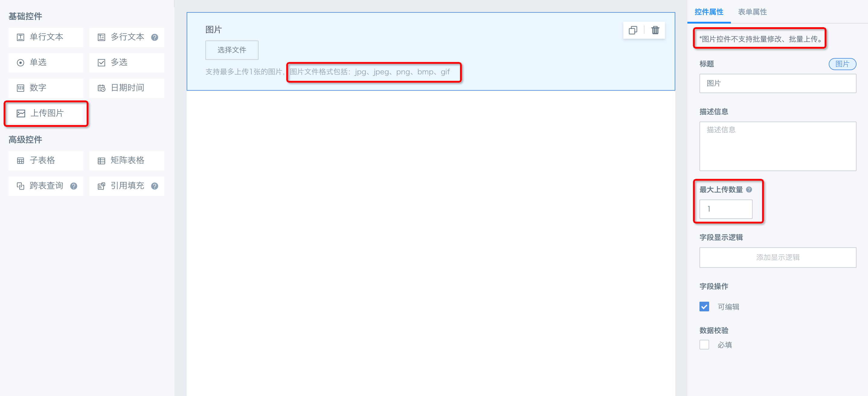Add a 单选 radio control
Image resolution: width=868 pixels, height=396 pixels.
click(46, 62)
